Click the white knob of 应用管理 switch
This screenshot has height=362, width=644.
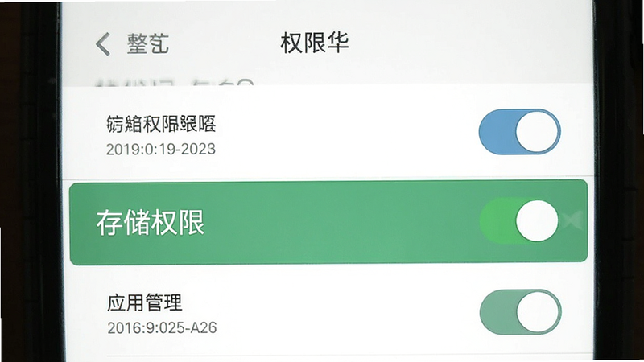[538, 312]
